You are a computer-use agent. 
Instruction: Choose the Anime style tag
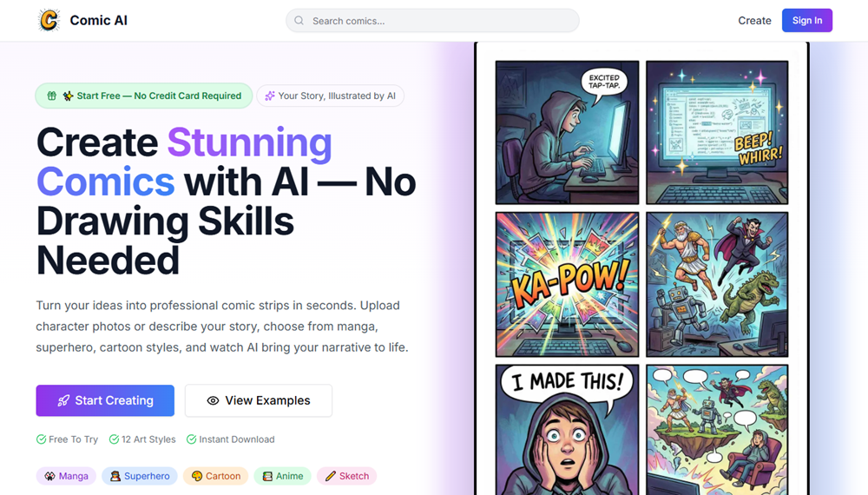coord(283,476)
